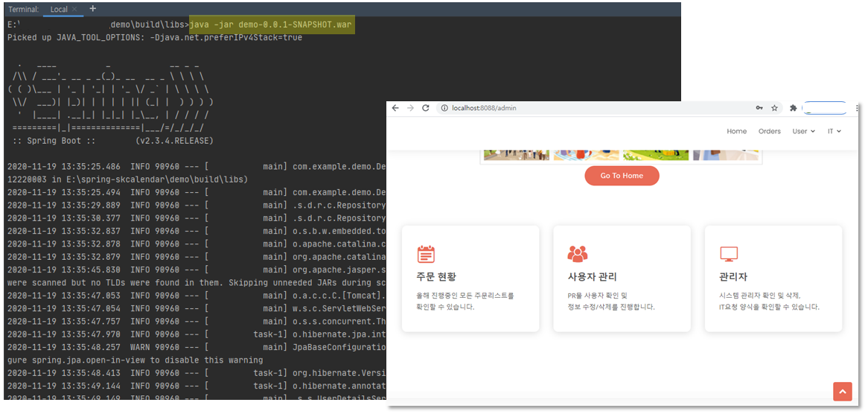Click the Terminal panel label
Viewport: 868px width, 414px height.
(x=23, y=10)
